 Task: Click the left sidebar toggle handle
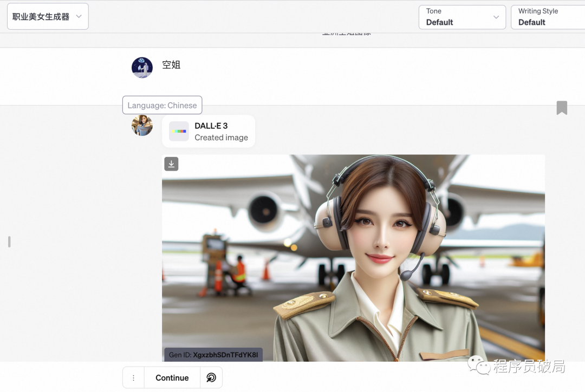tap(9, 241)
